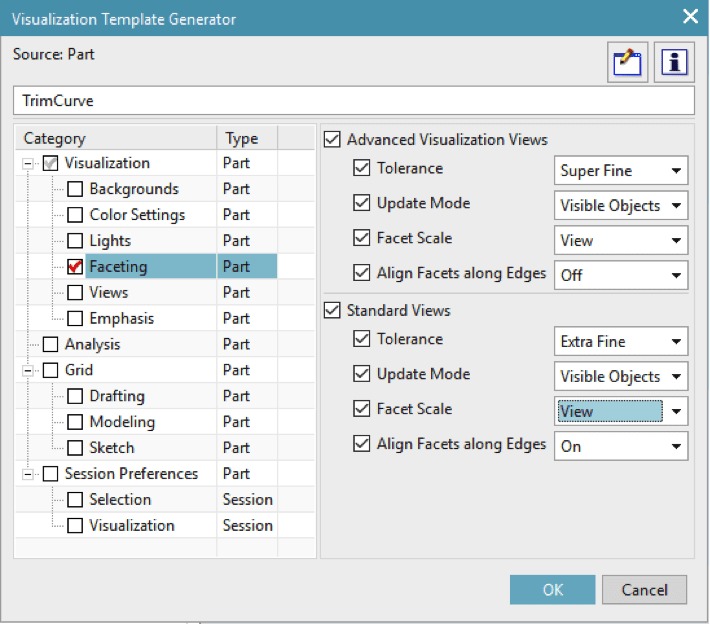The height and width of the screenshot is (624, 710).
Task: Check the Modeling checkbox
Action: [x=75, y=422]
